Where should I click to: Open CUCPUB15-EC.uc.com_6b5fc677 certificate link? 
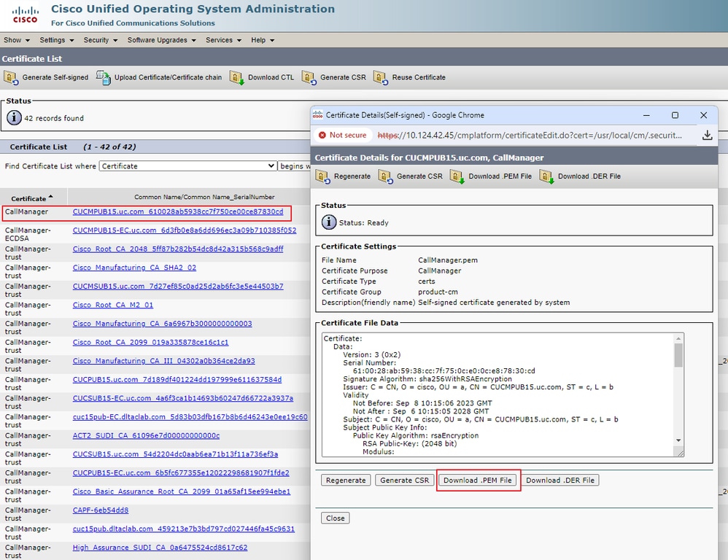(x=181, y=472)
